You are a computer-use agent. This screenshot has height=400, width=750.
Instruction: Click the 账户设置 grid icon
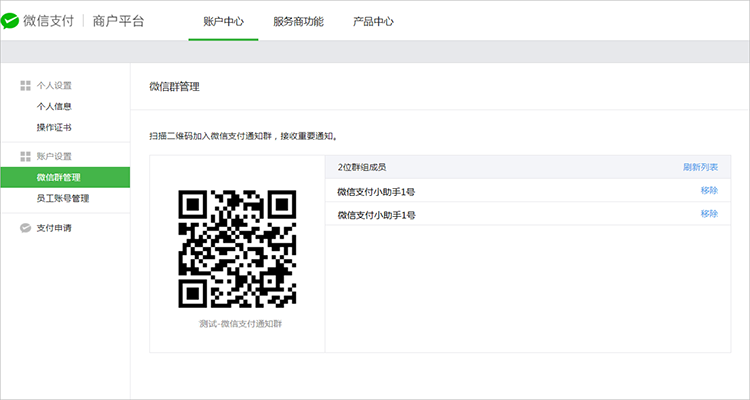coord(25,156)
